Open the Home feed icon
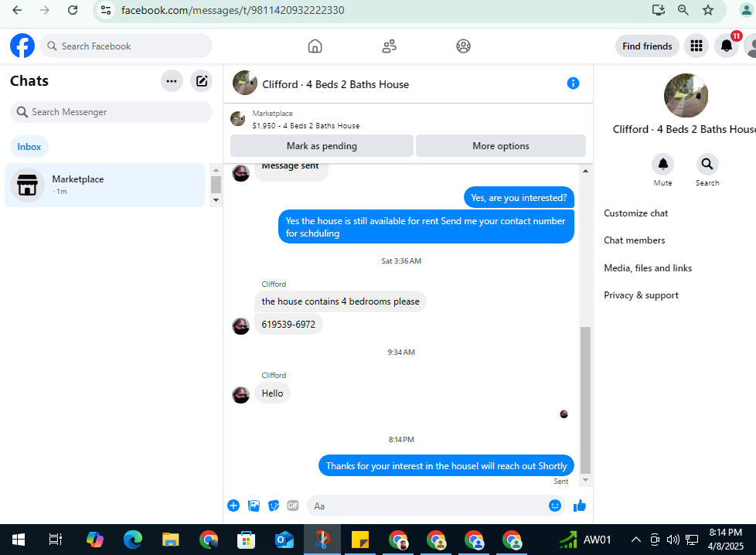 [x=315, y=46]
